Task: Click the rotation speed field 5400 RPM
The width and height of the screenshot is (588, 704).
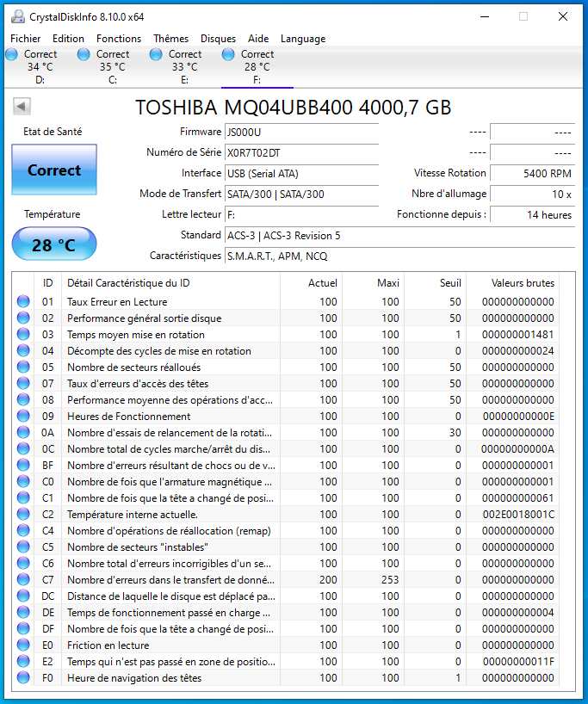Action: coord(532,173)
